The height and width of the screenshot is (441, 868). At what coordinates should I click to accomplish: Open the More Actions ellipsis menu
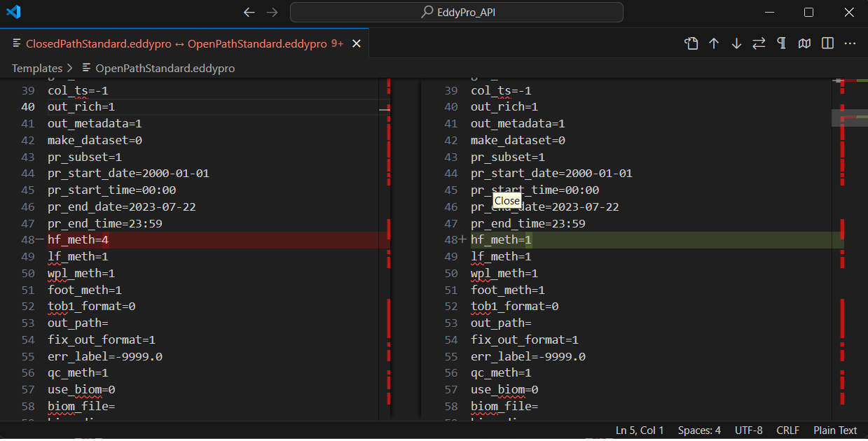850,43
